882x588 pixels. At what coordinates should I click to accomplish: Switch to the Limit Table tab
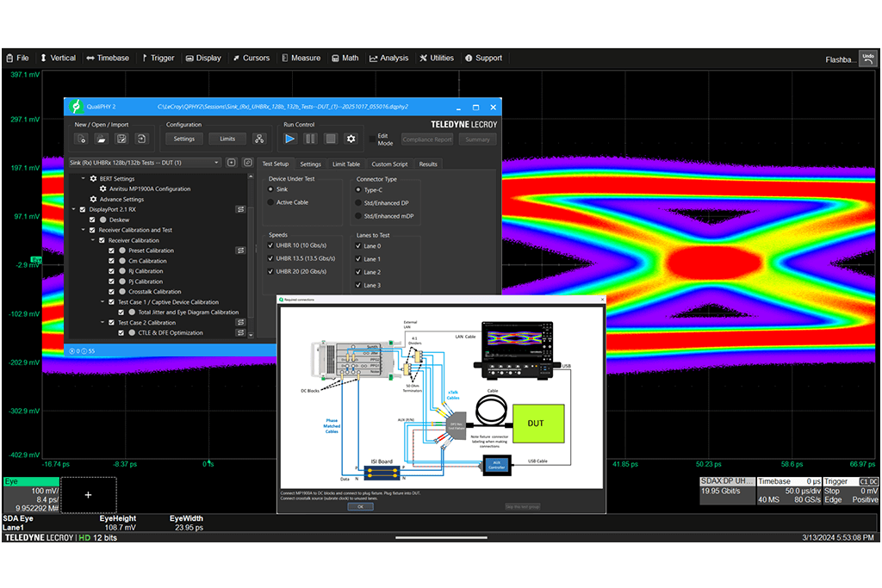pos(345,164)
